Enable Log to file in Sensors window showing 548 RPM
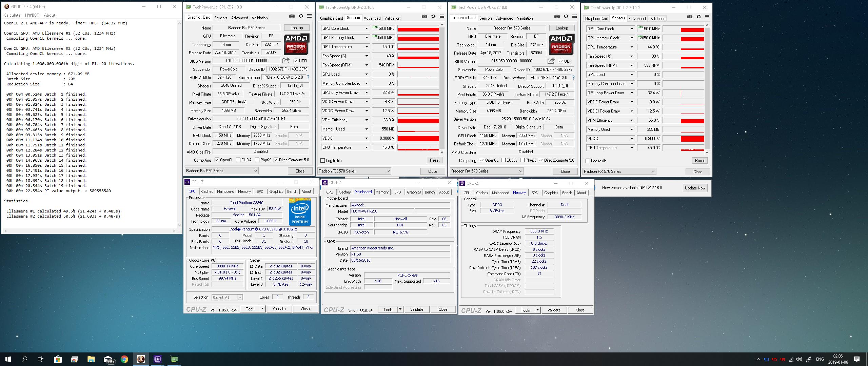 pos(322,161)
